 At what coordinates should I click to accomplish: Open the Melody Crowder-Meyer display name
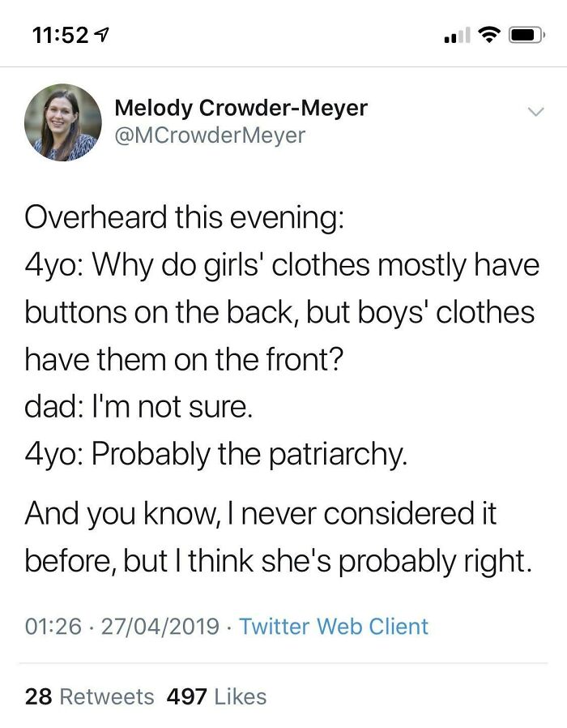pos(241,108)
